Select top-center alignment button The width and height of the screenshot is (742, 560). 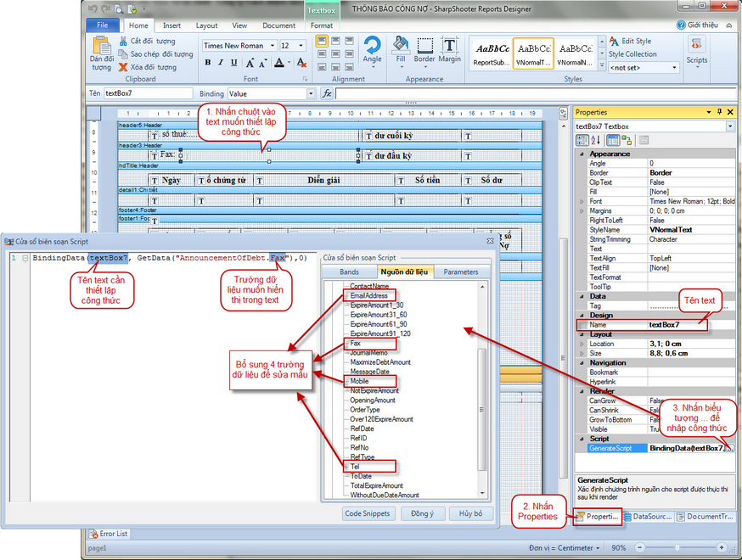335,41
